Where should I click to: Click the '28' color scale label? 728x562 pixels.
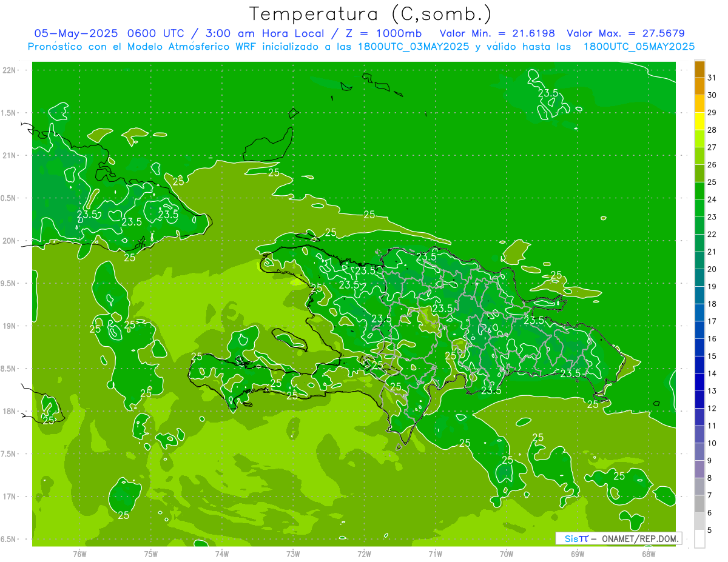[x=712, y=130]
